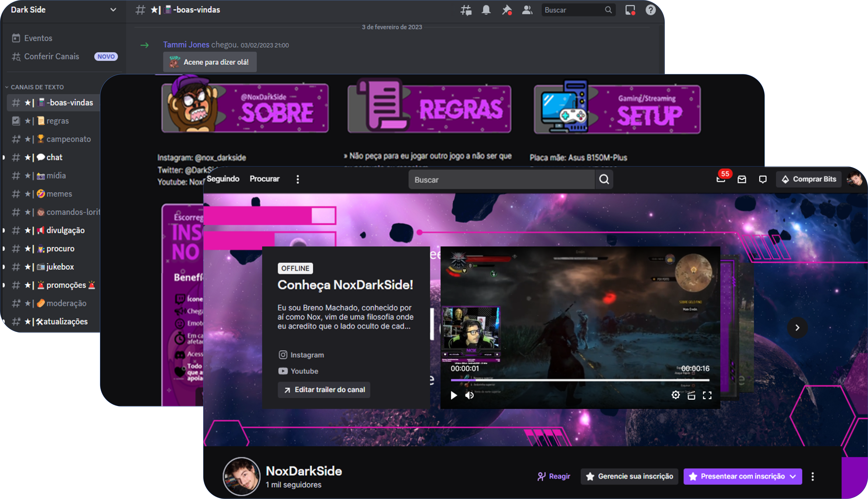This screenshot has width=868, height=499.
Task: Click Discord Buscar search field
Action: (x=579, y=10)
